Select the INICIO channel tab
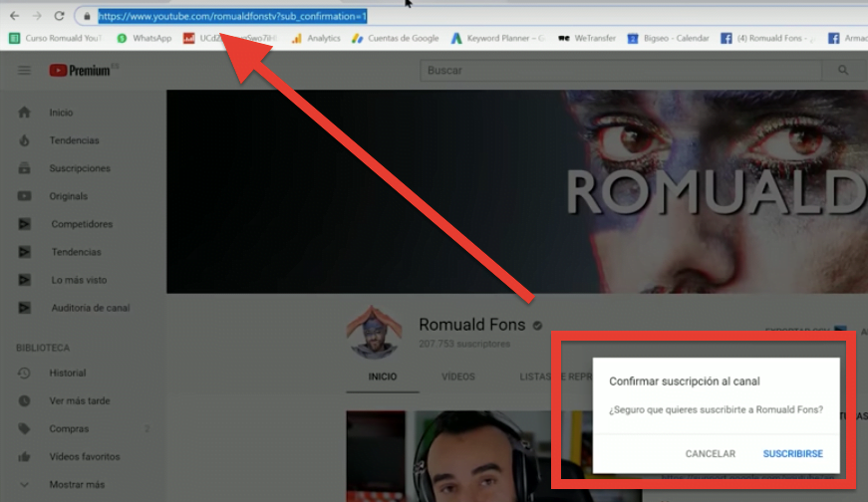This screenshot has width=868, height=502. (x=383, y=376)
